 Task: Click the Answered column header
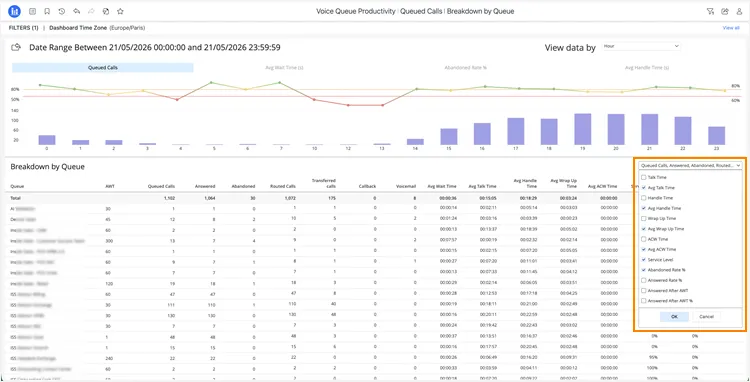point(205,186)
